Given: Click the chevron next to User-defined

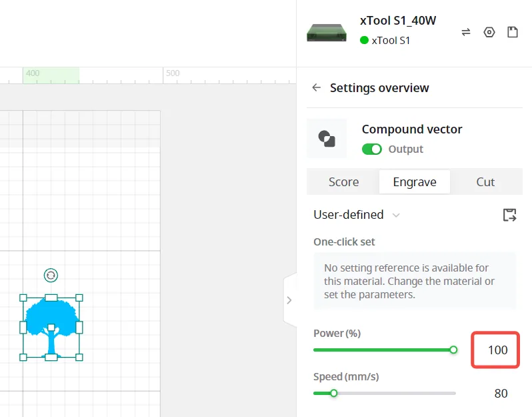Looking at the screenshot, I should (x=396, y=216).
